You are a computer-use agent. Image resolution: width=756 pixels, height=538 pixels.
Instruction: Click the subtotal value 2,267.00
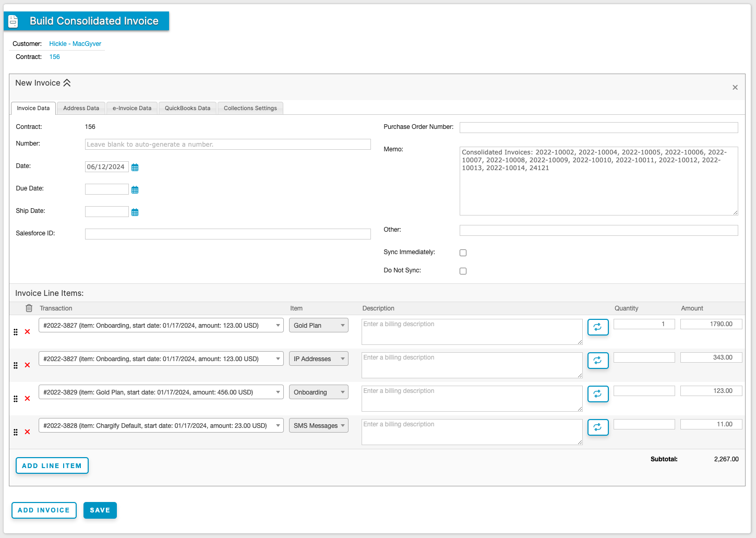726,459
